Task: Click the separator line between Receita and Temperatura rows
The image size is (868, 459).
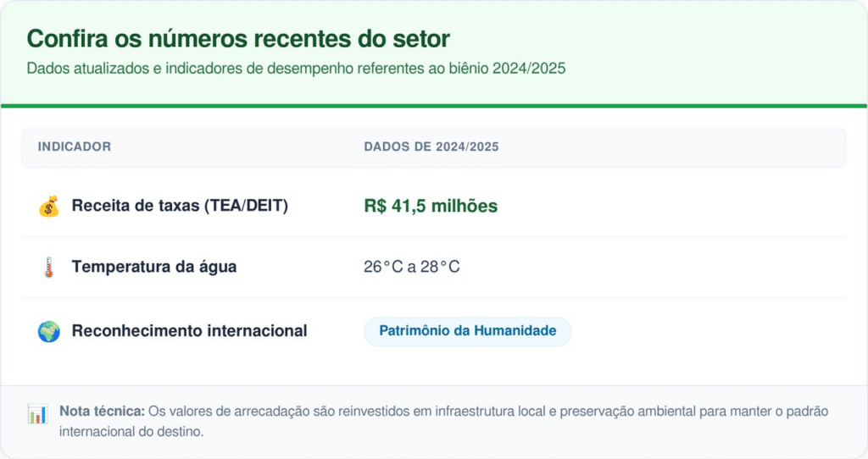Action: 434,237
